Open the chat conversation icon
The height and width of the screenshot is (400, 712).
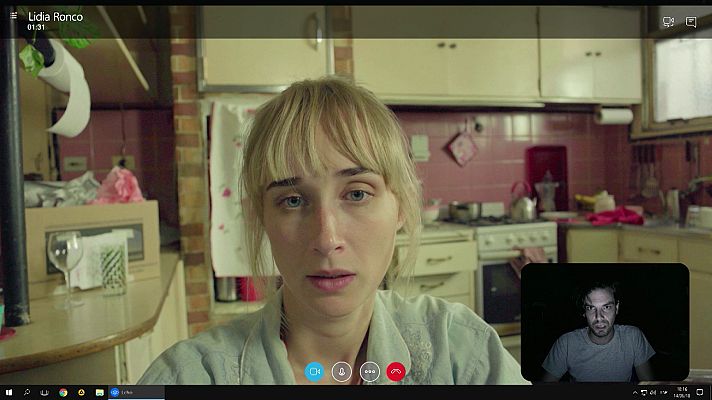pyautogui.click(x=691, y=22)
